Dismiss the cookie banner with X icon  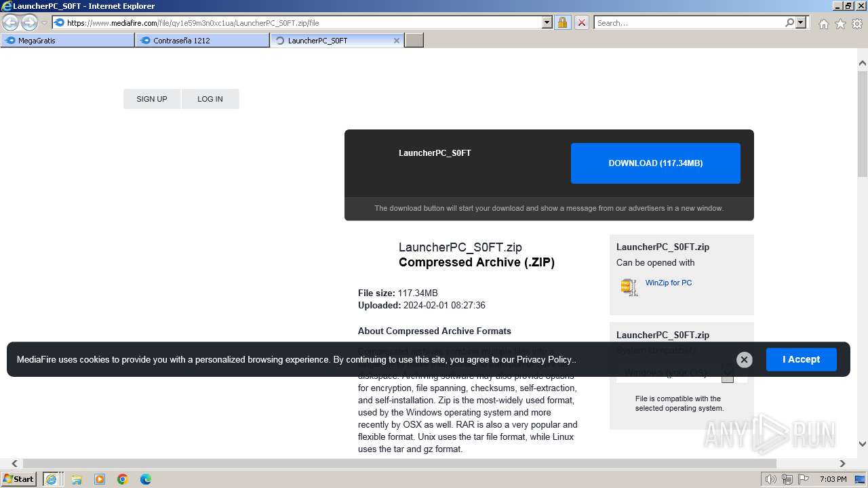tap(744, 360)
